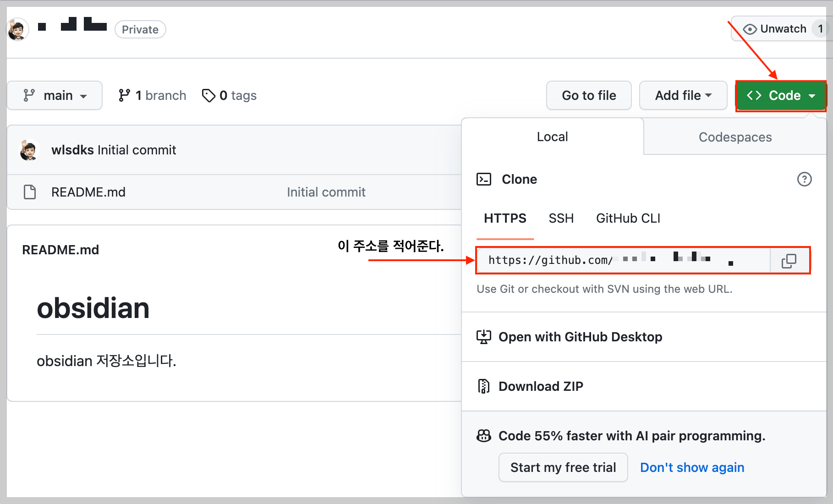Click the repository owner avatar in the header
Screen dimensions: 833x504
pos(18,30)
